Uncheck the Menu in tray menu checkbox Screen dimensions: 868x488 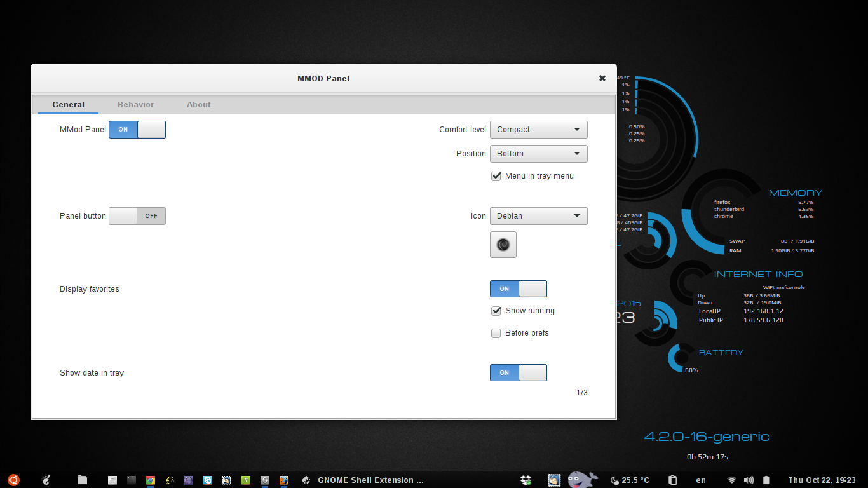pyautogui.click(x=496, y=176)
